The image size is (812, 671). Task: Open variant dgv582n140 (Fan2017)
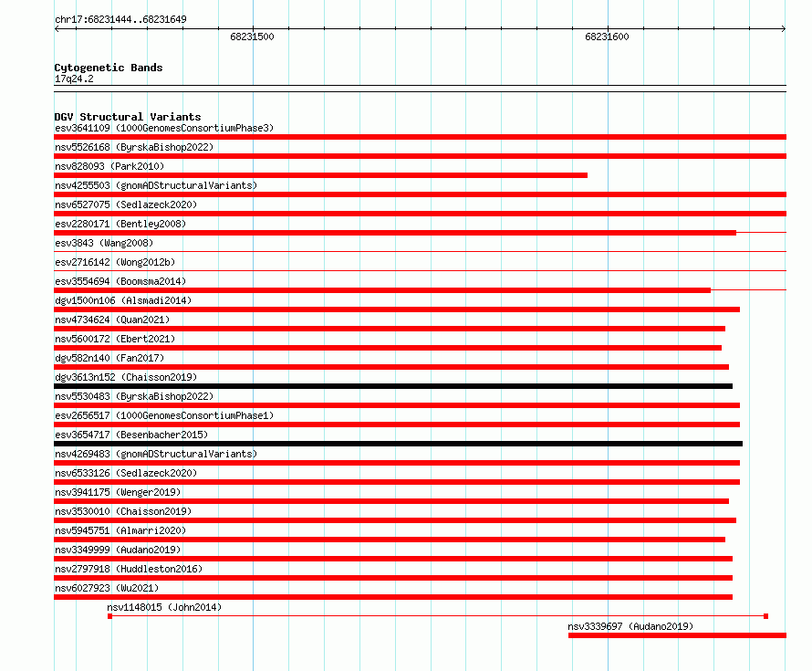[109, 358]
